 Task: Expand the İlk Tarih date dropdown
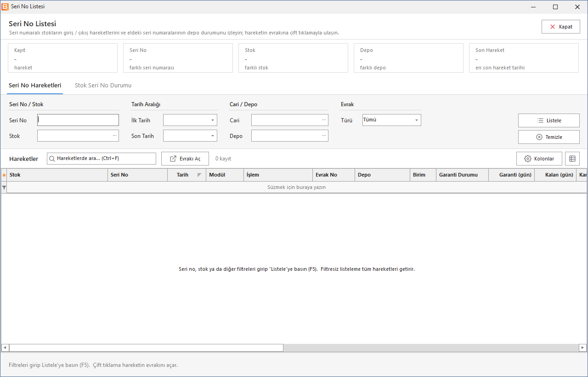213,120
